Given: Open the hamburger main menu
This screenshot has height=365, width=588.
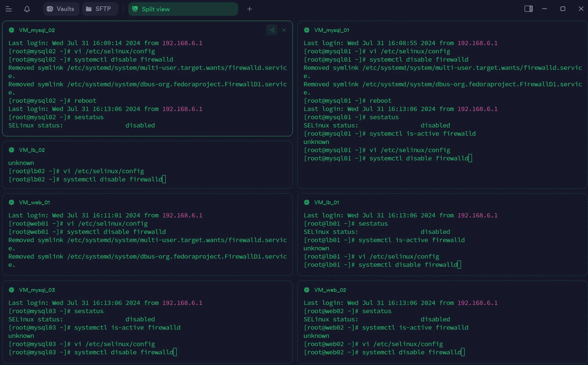Looking at the screenshot, I should (9, 9).
